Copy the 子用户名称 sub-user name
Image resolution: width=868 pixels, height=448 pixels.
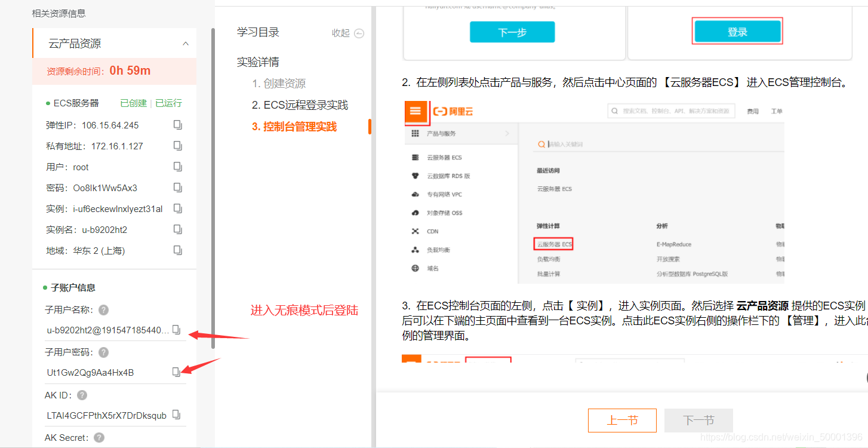176,329
